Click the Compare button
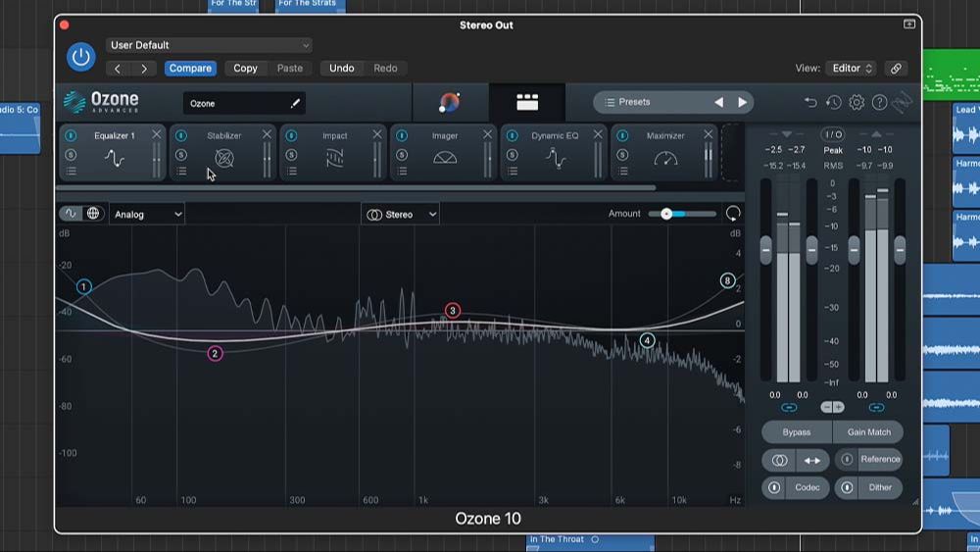This screenshot has width=980, height=552. (190, 68)
